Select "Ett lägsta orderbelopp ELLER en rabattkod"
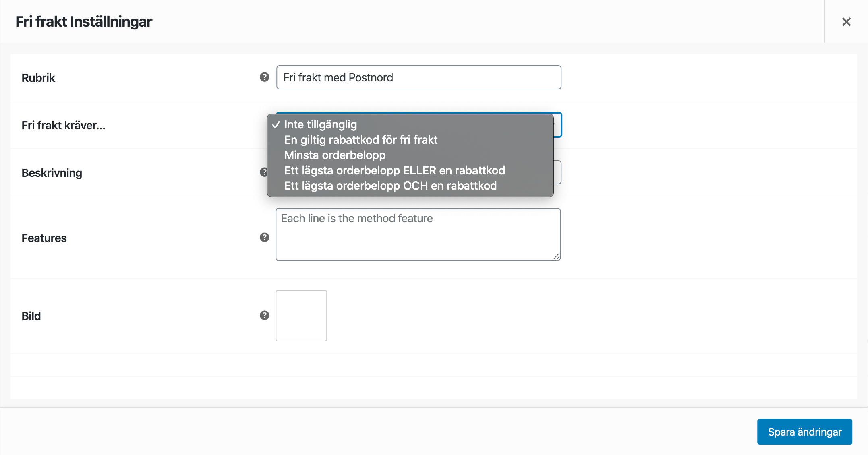 [x=394, y=171]
